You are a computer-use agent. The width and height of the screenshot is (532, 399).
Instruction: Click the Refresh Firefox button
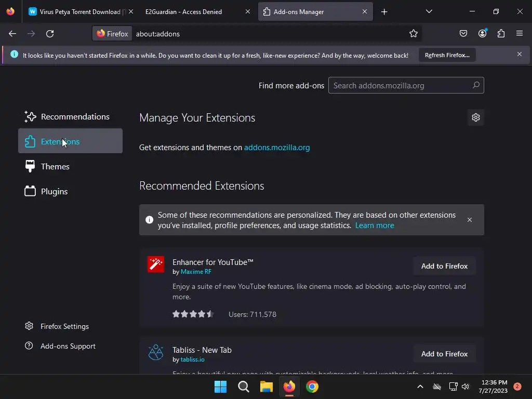447,55
